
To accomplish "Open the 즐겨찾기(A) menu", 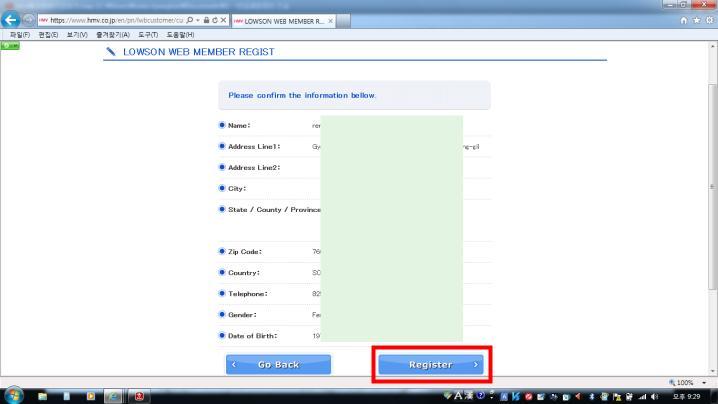I will click(112, 35).
